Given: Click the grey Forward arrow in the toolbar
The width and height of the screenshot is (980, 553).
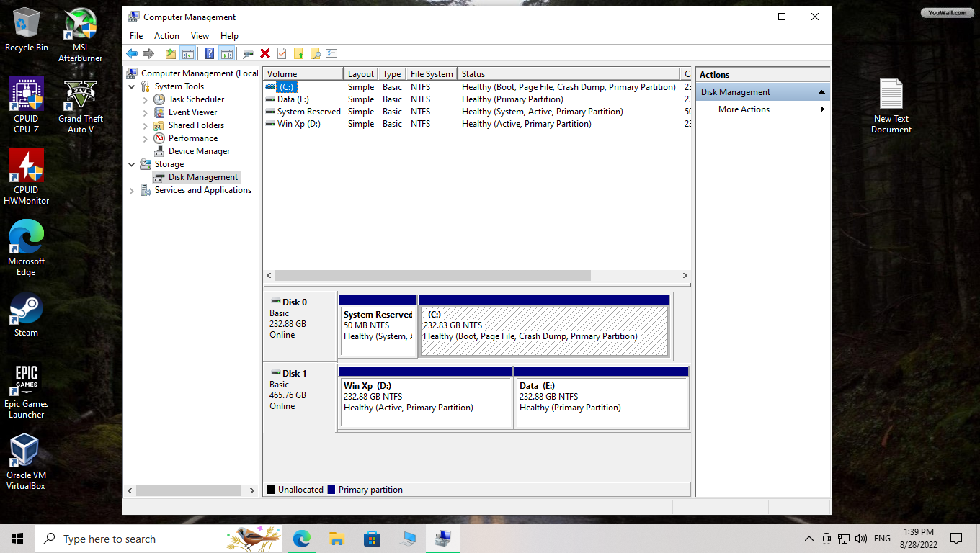Looking at the screenshot, I should (148, 53).
